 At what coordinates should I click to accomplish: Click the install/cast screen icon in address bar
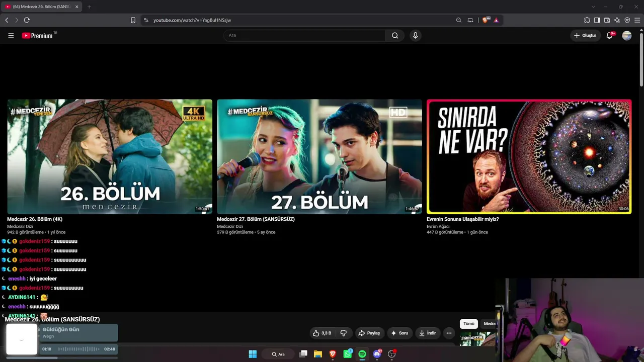click(x=470, y=20)
